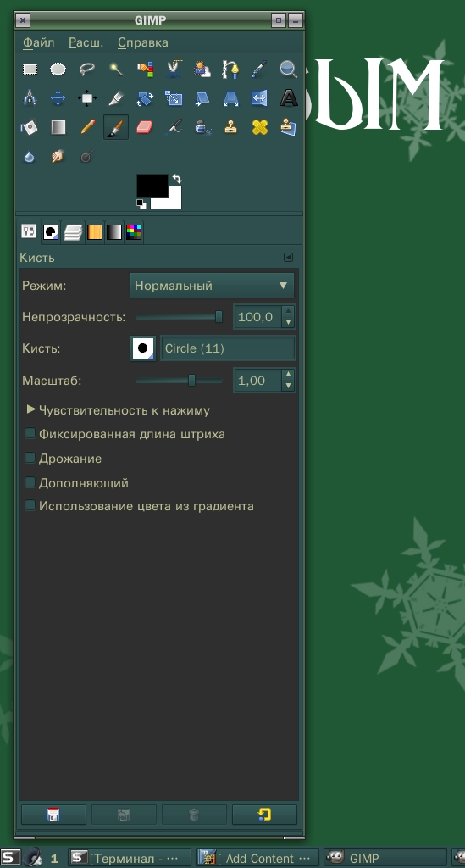Activate the Select by Color tool
The width and height of the screenshot is (465, 868).
[145, 70]
